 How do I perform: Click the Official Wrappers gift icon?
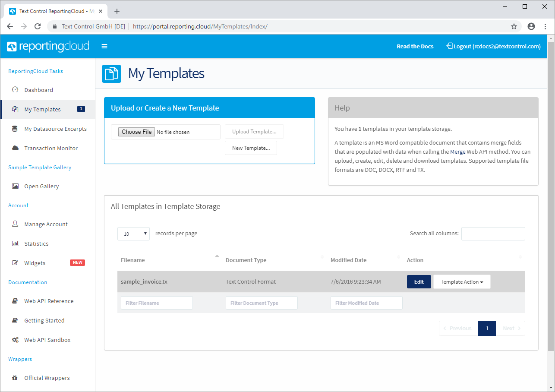point(15,378)
